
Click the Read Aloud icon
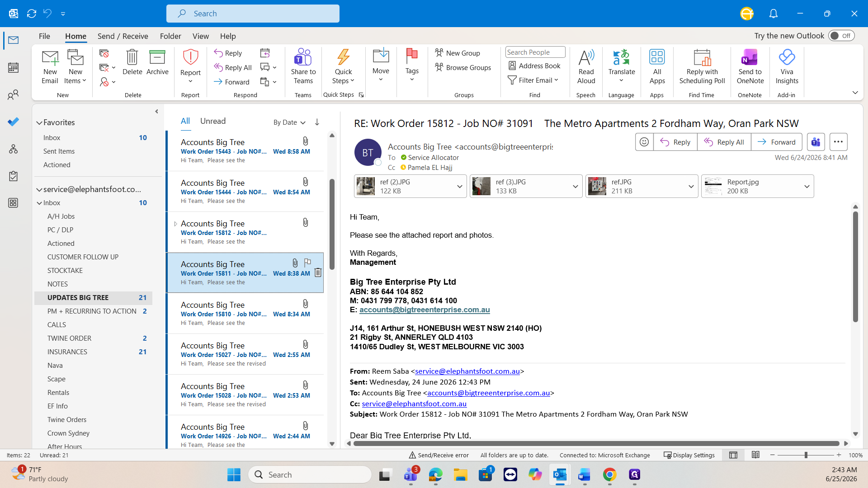point(586,57)
